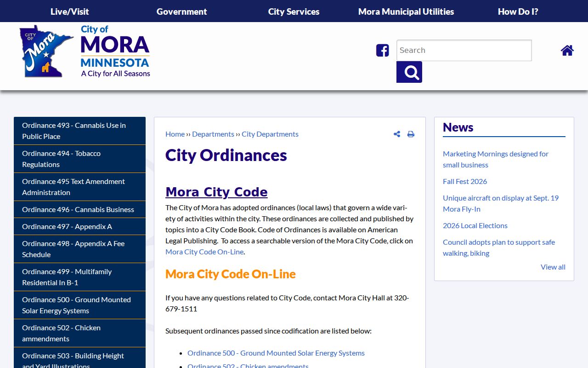588x368 pixels.
Task: Open Ordinance 497 - Appendix A
Action: pyautogui.click(x=79, y=226)
